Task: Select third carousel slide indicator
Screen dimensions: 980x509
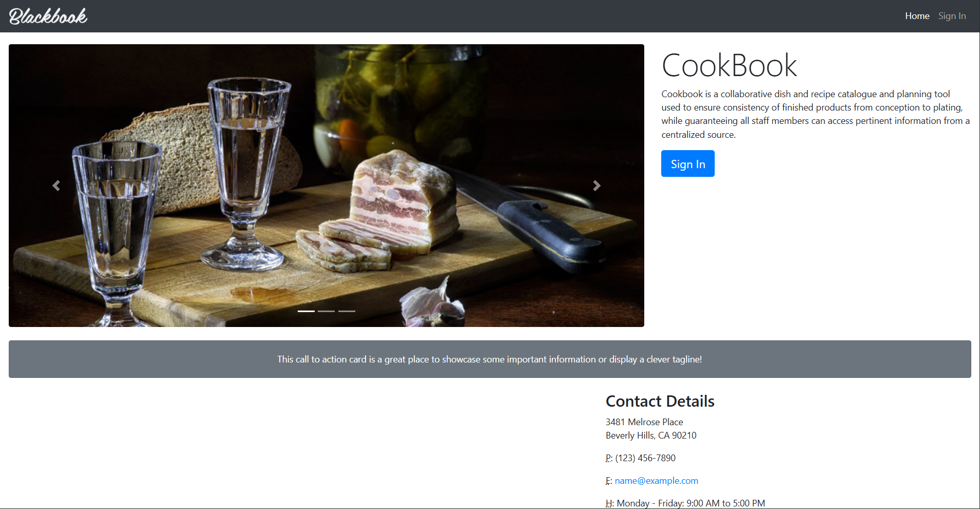Action: point(347,311)
